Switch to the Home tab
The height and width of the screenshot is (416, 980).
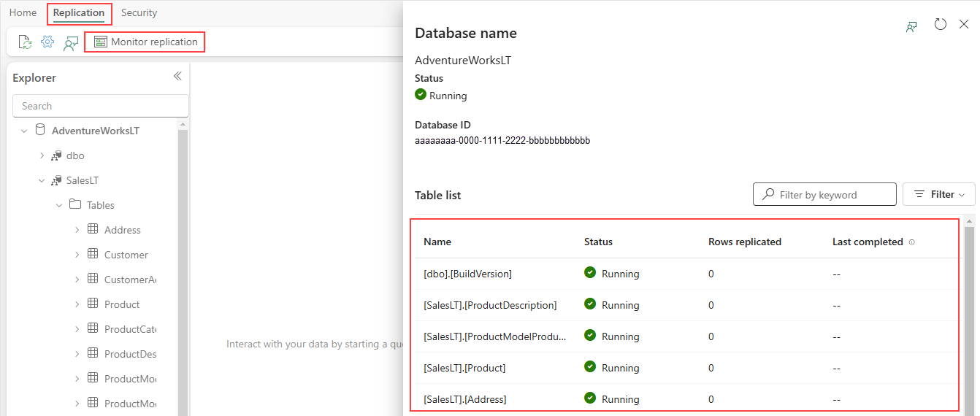click(23, 12)
